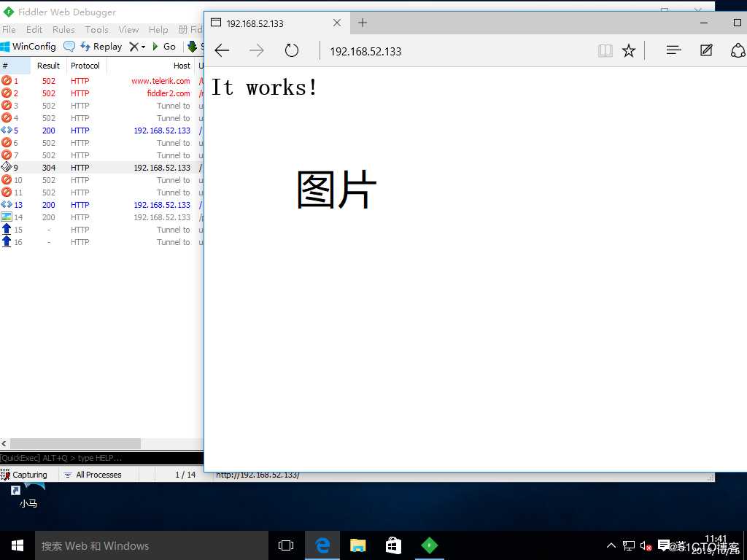Click the Edge taskbar icon

[322, 545]
